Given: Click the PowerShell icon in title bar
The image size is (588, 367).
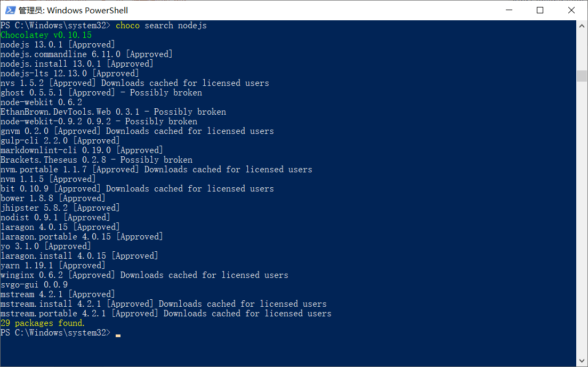Looking at the screenshot, I should point(10,10).
